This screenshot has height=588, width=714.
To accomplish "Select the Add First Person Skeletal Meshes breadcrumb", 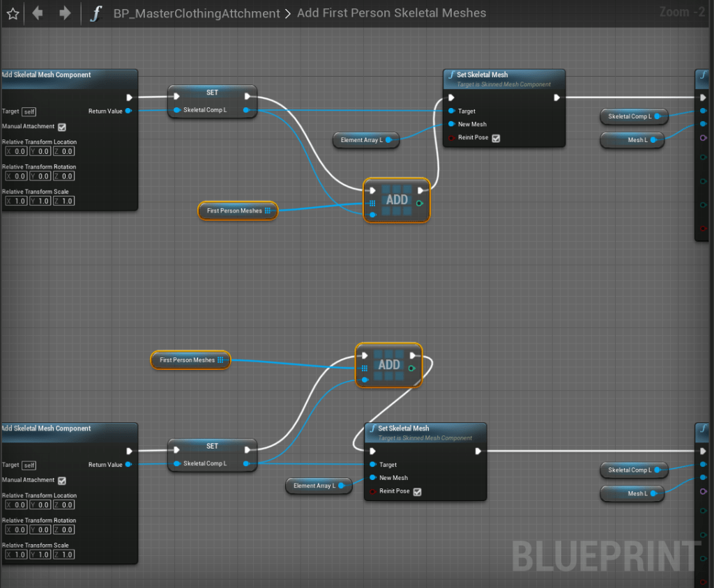I will click(391, 13).
